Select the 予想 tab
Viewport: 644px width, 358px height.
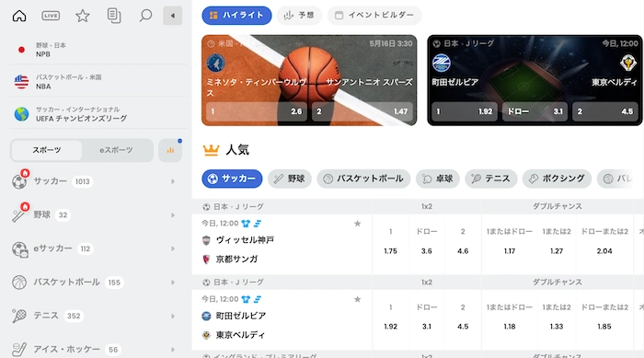(299, 16)
